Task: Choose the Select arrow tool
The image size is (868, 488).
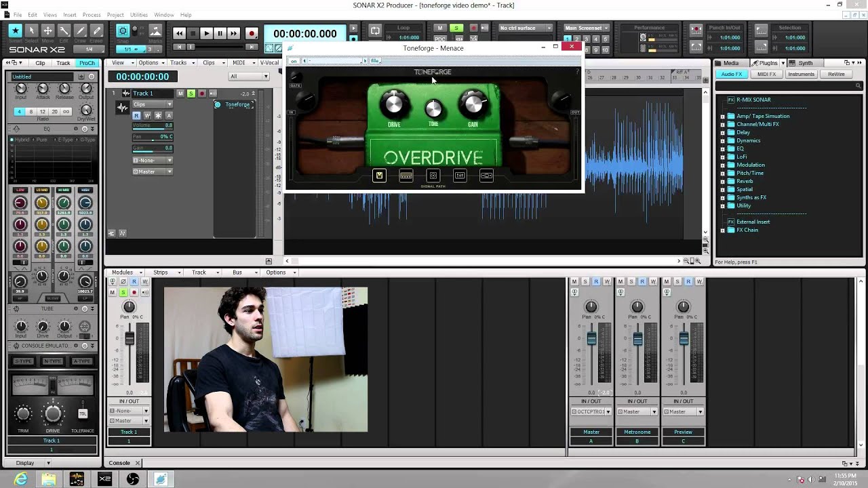Action: tap(31, 30)
